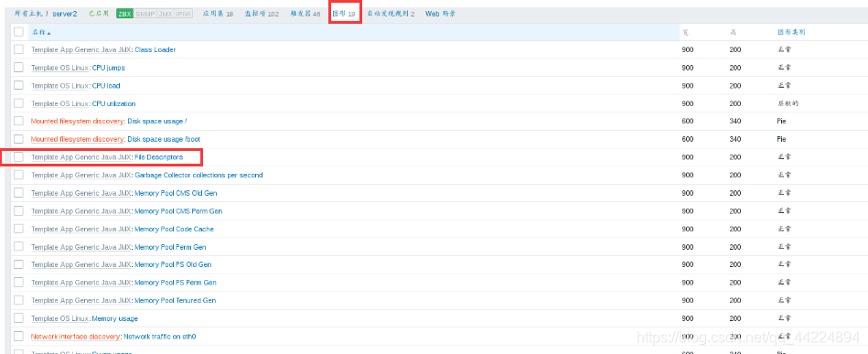
Task: Tick the select-all checkbox in header
Action: [19, 32]
